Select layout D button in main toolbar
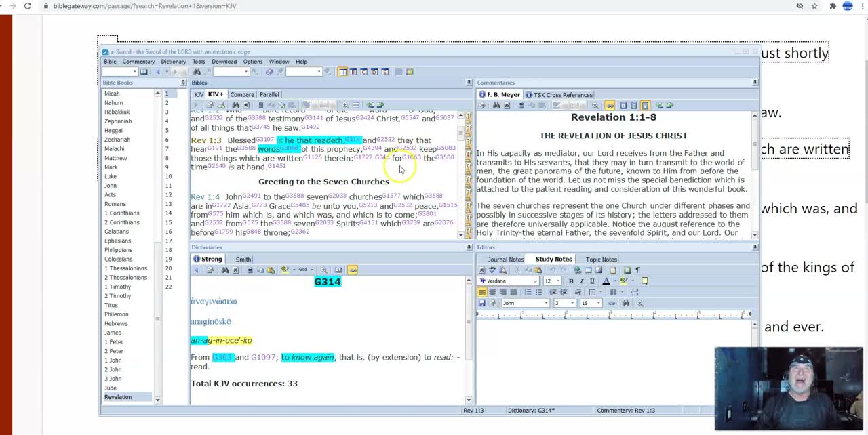 pyautogui.click(x=374, y=72)
